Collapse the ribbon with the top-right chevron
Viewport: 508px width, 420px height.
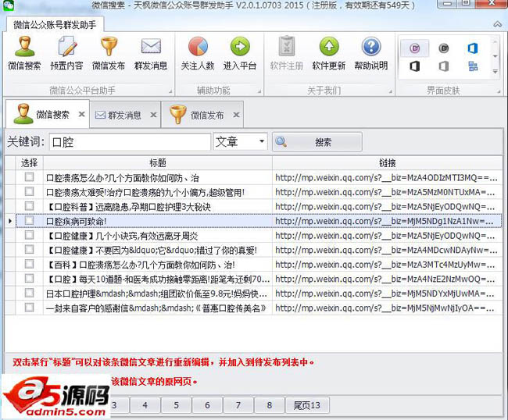(498, 24)
